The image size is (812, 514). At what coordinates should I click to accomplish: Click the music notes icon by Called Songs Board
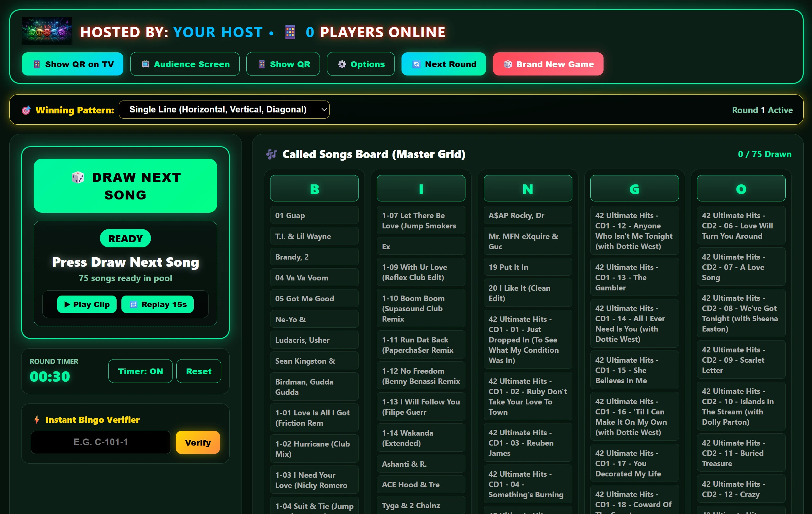coord(271,155)
